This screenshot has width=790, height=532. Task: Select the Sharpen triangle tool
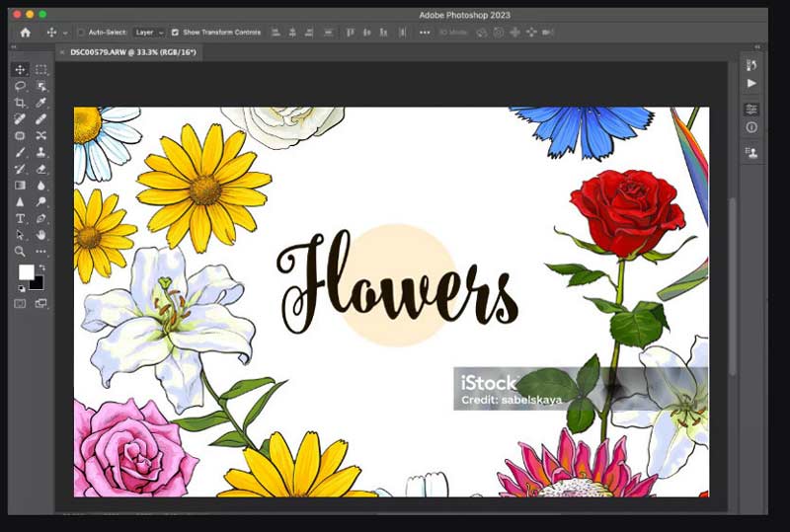20,202
